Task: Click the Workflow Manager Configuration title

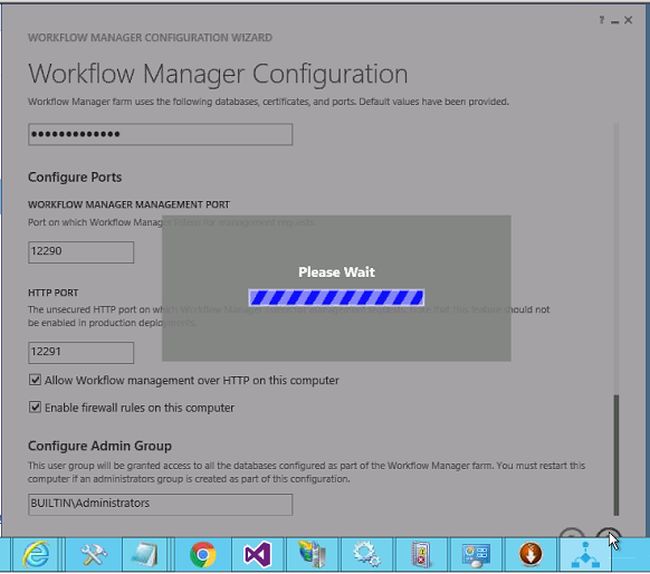Action: pyautogui.click(x=218, y=74)
